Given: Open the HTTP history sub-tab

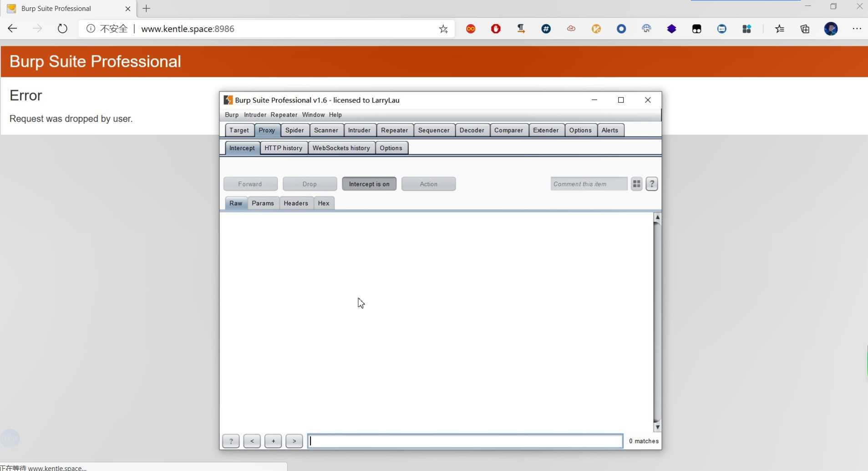Looking at the screenshot, I should click(x=283, y=148).
